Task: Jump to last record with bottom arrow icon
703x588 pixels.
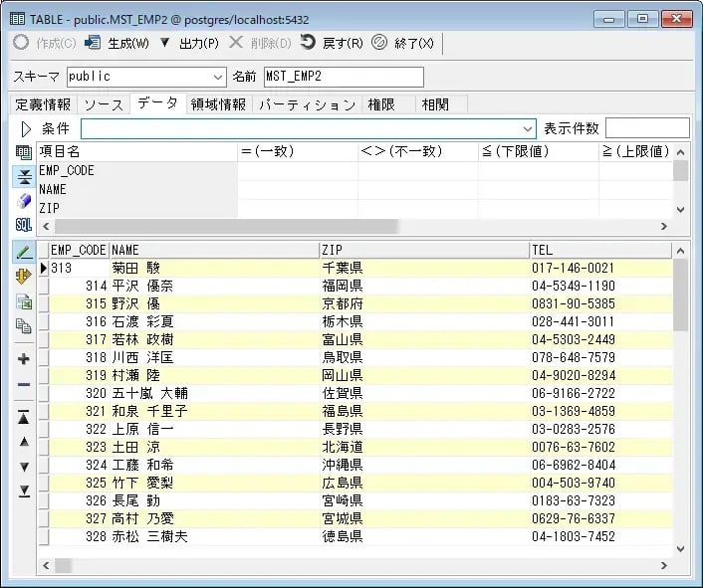Action: [24, 491]
